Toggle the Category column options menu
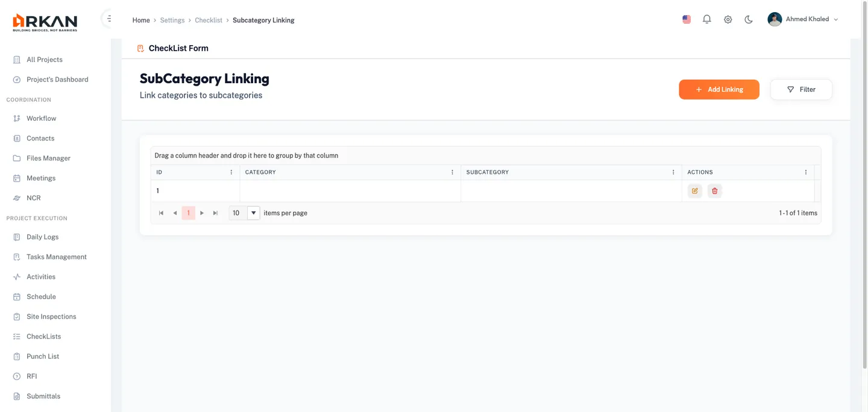This screenshot has height=412, width=868. click(x=452, y=172)
